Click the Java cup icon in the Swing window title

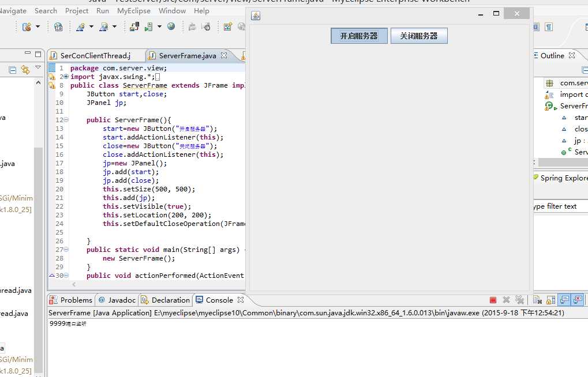(x=256, y=16)
